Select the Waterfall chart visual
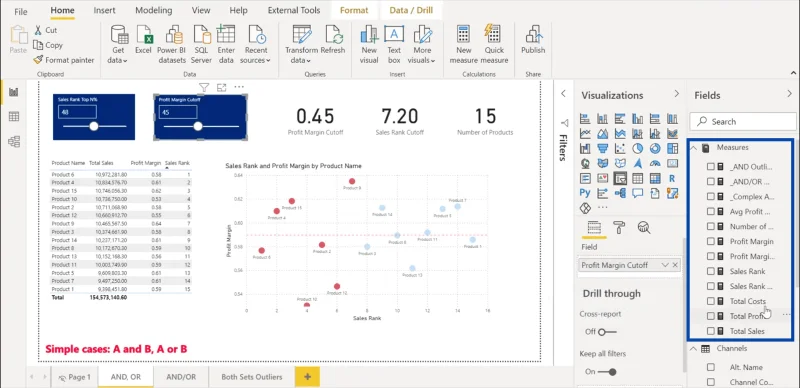Image resolution: width=800 pixels, height=388 pixels. pyautogui.click(x=585, y=149)
